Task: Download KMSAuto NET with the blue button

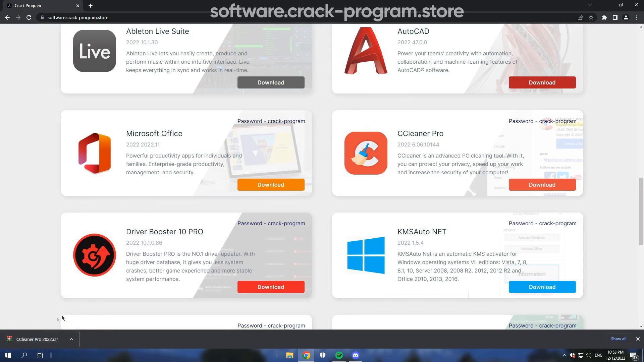Action: point(542,287)
